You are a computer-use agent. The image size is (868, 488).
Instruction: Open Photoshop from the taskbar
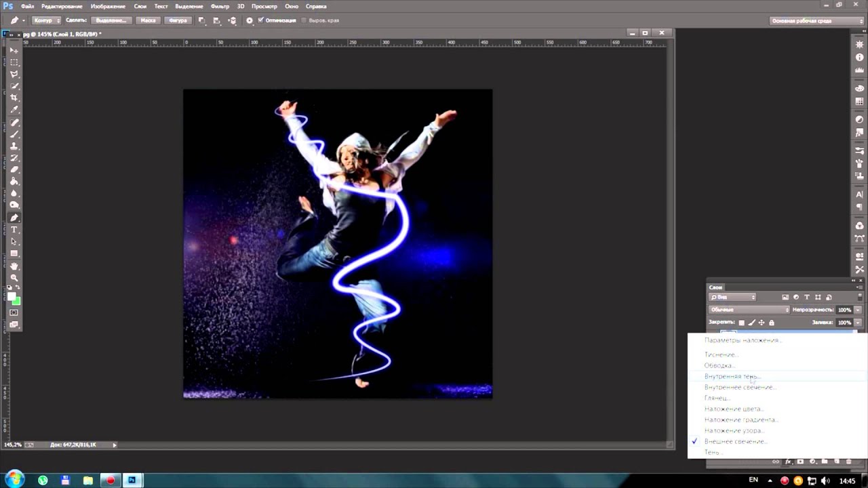point(132,481)
